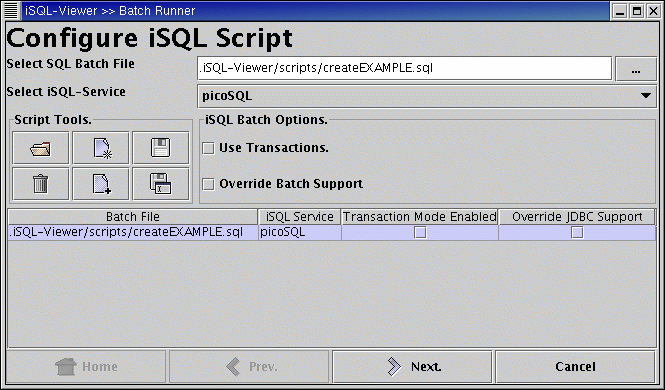
Task: Create a new script with starred page icon
Action: tap(101, 148)
